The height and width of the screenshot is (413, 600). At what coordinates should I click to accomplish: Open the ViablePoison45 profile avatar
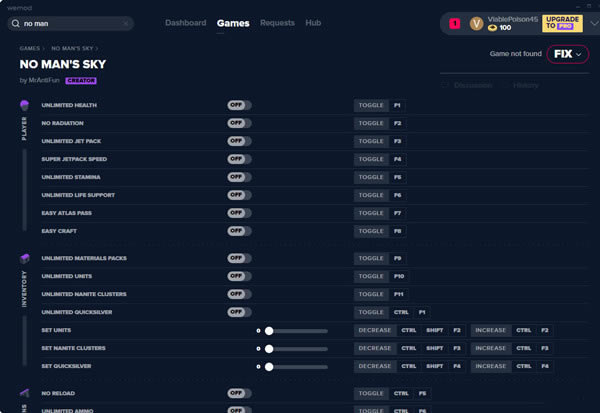pyautogui.click(x=477, y=23)
